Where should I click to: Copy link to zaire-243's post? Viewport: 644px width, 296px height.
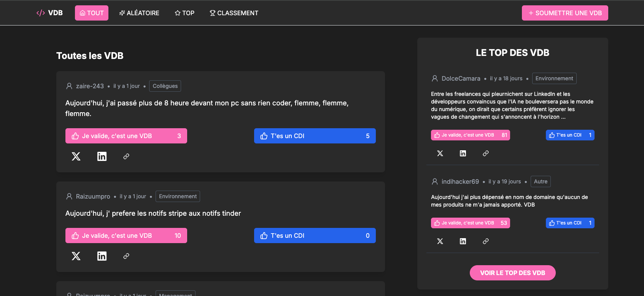click(126, 156)
